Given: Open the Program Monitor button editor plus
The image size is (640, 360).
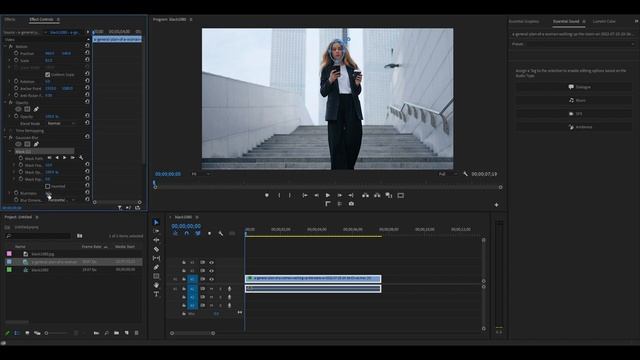Looking at the screenshot, I should tap(496, 205).
